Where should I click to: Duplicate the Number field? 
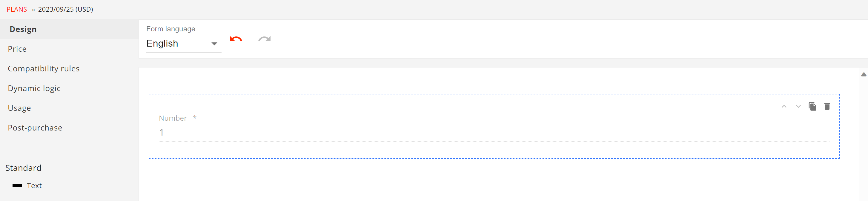click(812, 107)
